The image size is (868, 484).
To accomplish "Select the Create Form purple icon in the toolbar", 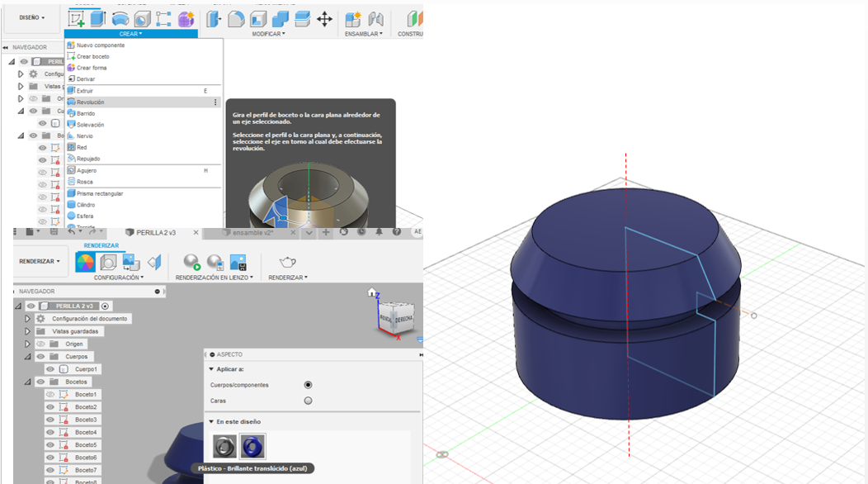I will click(x=186, y=19).
